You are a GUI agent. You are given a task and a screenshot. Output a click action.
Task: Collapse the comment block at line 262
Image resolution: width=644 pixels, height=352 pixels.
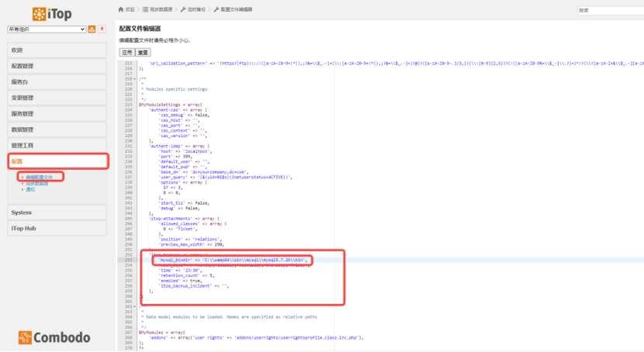[x=135, y=306]
